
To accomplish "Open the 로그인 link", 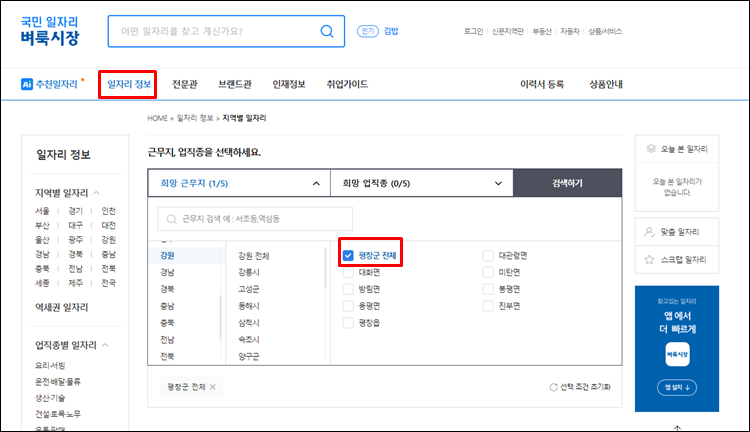I will click(474, 32).
